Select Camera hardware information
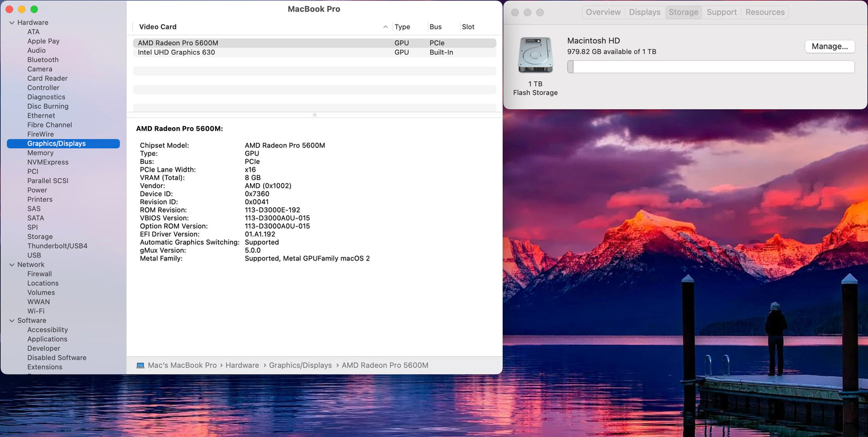 (40, 68)
